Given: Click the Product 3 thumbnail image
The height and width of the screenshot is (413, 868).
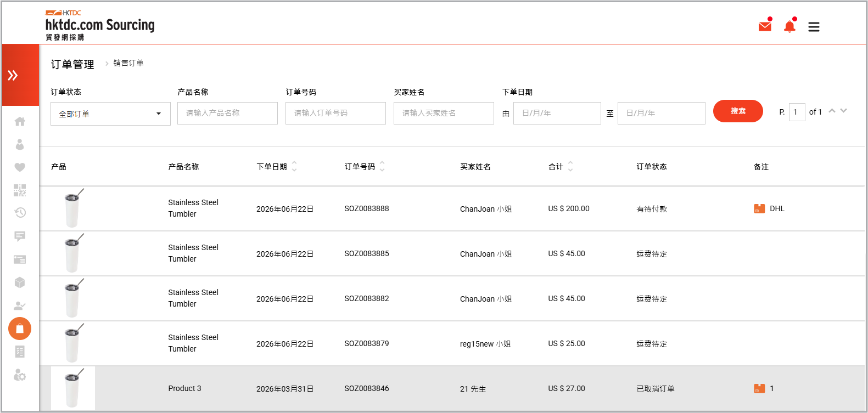Looking at the screenshot, I should [73, 388].
